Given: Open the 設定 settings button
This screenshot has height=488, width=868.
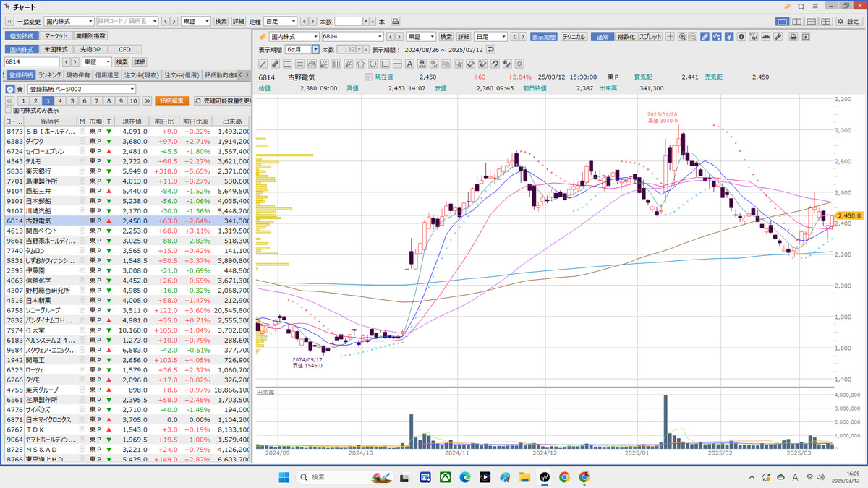Looking at the screenshot, I should coord(848,22).
